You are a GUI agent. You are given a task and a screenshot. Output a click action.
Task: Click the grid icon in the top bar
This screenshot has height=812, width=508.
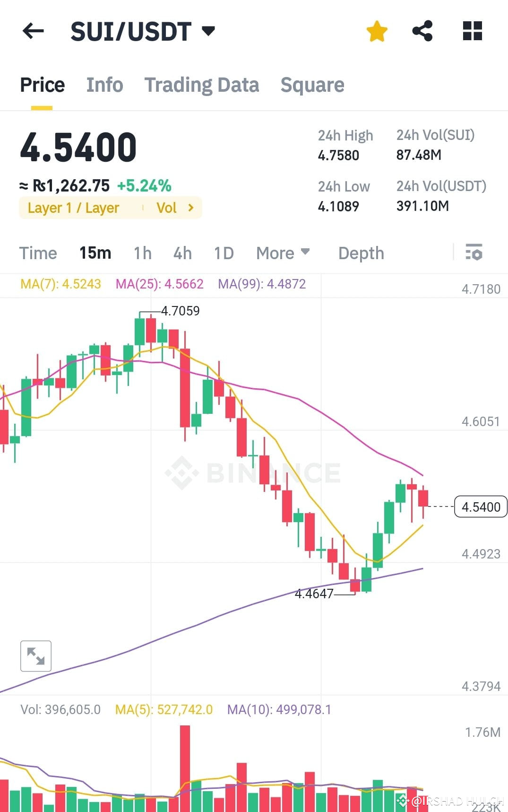coord(471,31)
